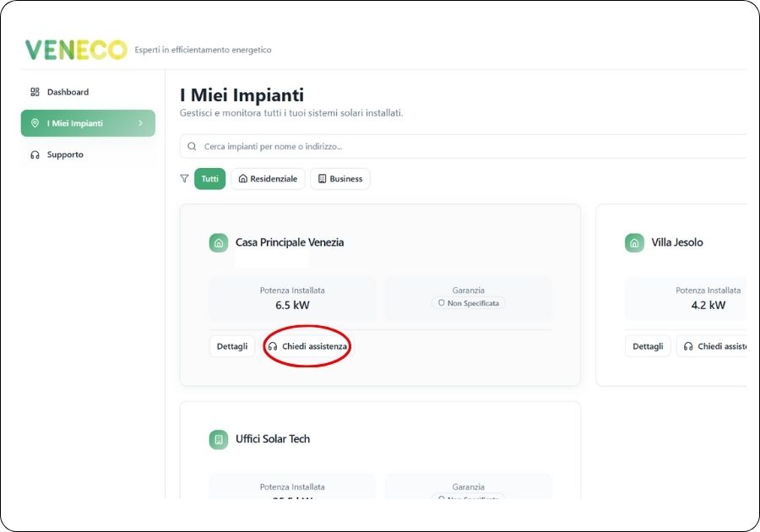Viewport: 760px width, 532px height.
Task: Request assistance for Casa Principale Venezia
Action: pos(307,346)
